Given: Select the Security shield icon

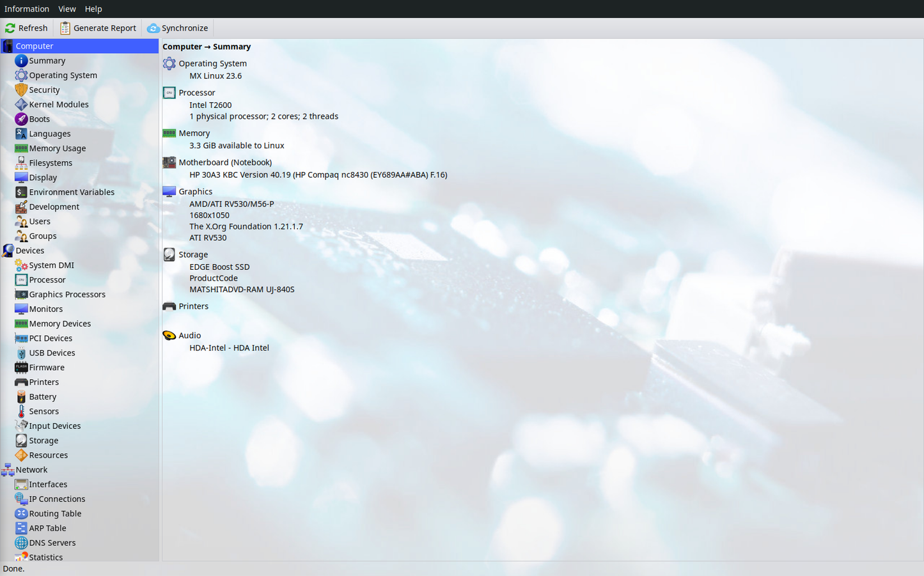Looking at the screenshot, I should [x=21, y=90].
